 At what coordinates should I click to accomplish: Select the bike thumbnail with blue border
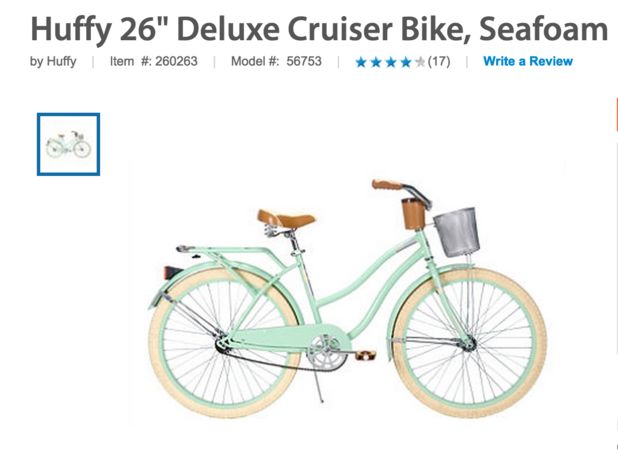point(69,144)
